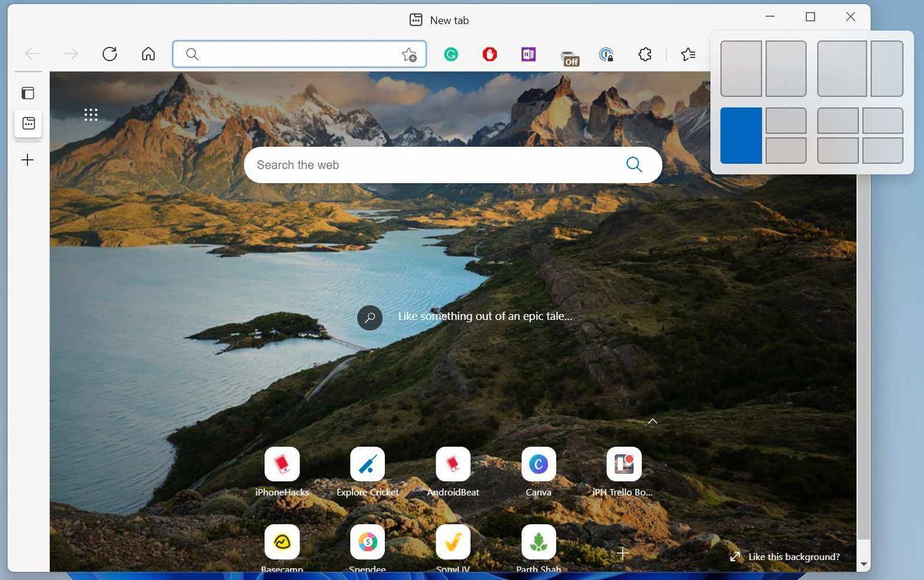Snap window to wide left of uneven split
The image size is (924, 580).
point(842,68)
